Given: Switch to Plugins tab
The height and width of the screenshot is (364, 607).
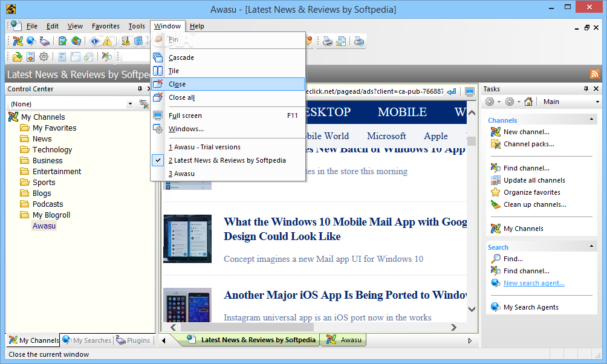Looking at the screenshot, I should point(133,340).
